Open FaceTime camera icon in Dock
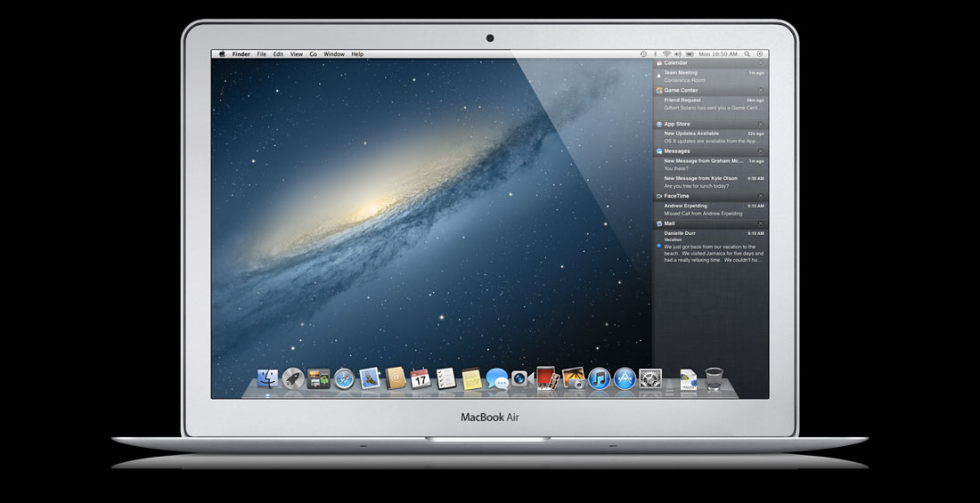This screenshot has height=503, width=980. pyautogui.click(x=522, y=378)
